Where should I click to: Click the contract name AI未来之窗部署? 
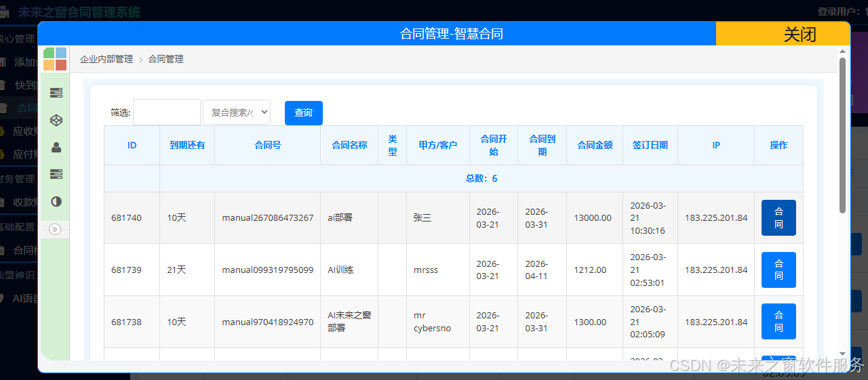pyautogui.click(x=349, y=322)
